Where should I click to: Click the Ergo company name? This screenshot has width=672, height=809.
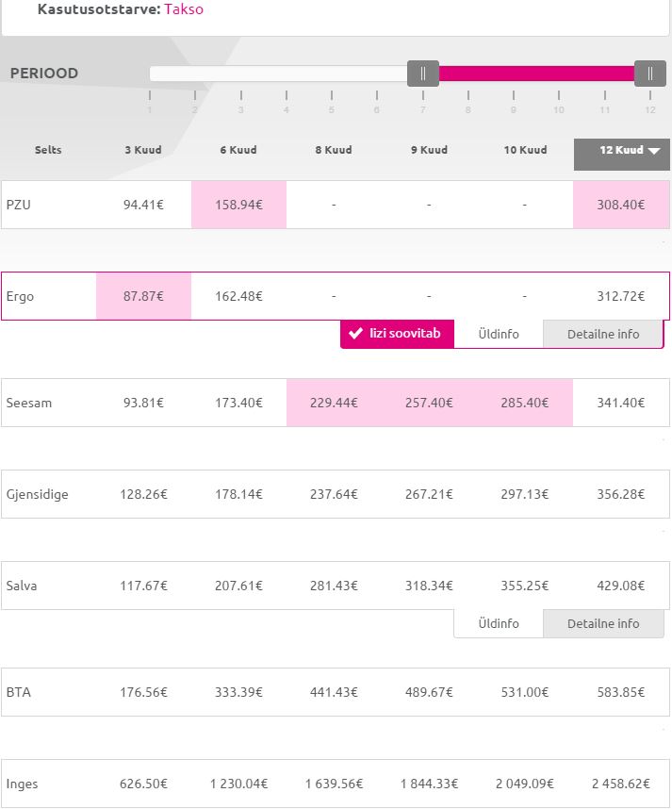[x=20, y=297]
